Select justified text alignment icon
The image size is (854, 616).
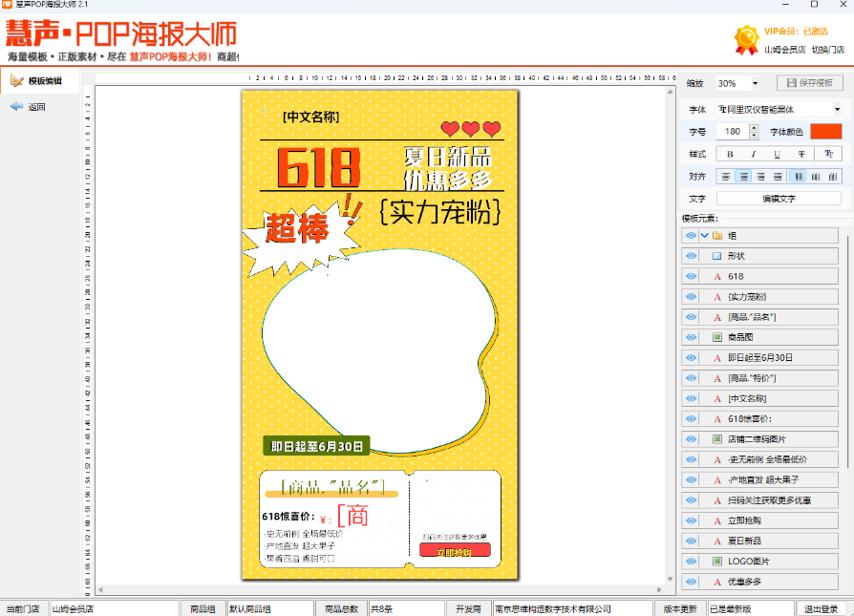[778, 177]
